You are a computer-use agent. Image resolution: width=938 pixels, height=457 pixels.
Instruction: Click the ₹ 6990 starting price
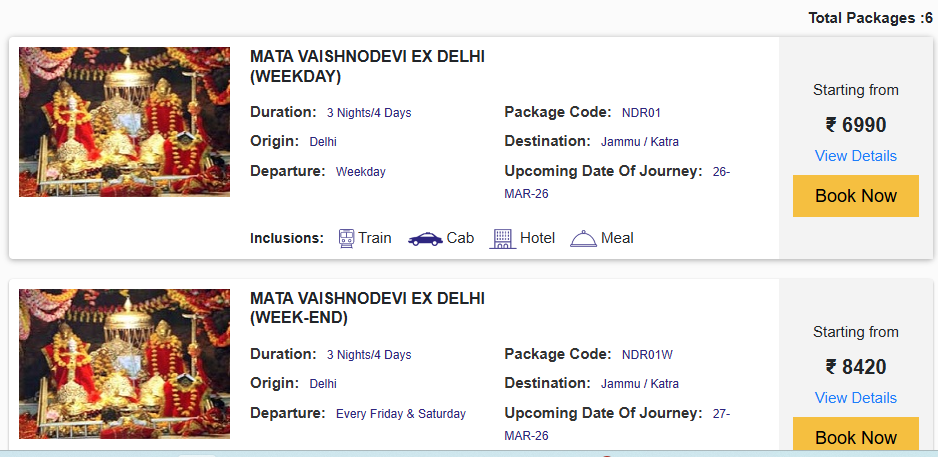(x=855, y=125)
